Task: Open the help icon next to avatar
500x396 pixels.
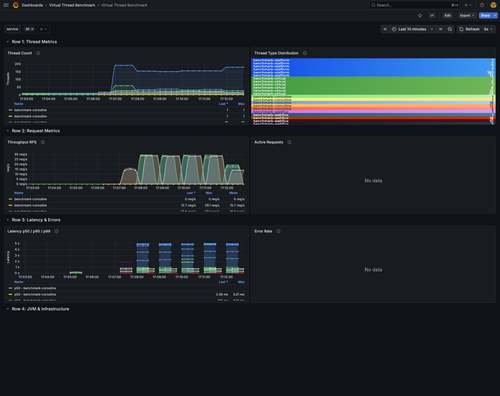Action: (x=482, y=5)
